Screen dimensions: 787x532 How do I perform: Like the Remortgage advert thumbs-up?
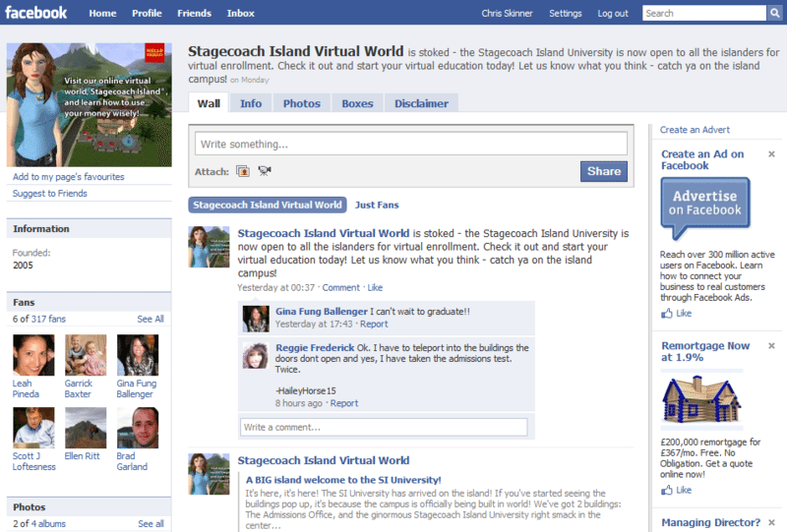coord(667,490)
